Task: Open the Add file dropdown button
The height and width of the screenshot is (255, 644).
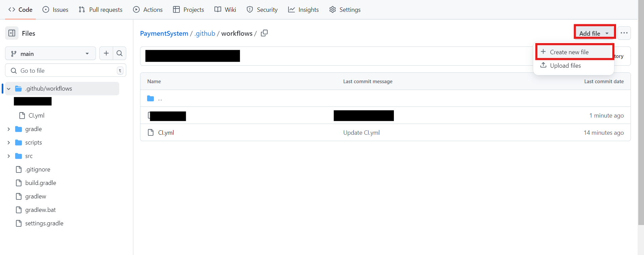Action: [595, 33]
